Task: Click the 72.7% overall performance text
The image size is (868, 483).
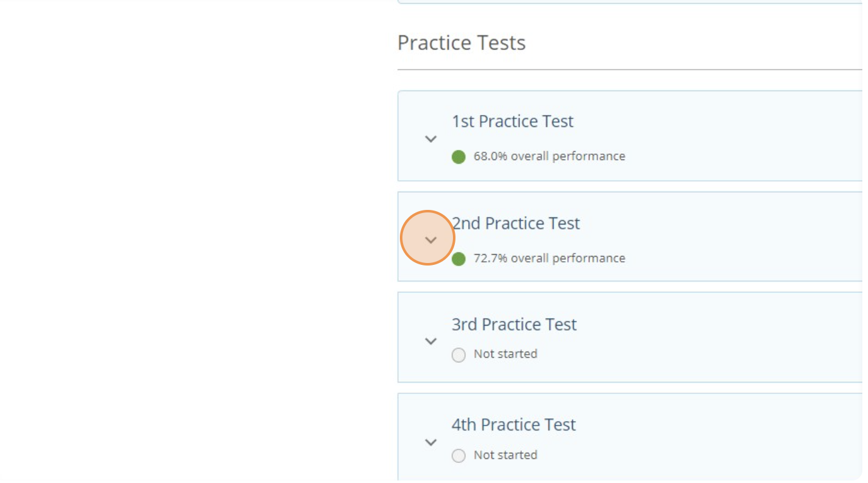Action: coord(549,258)
